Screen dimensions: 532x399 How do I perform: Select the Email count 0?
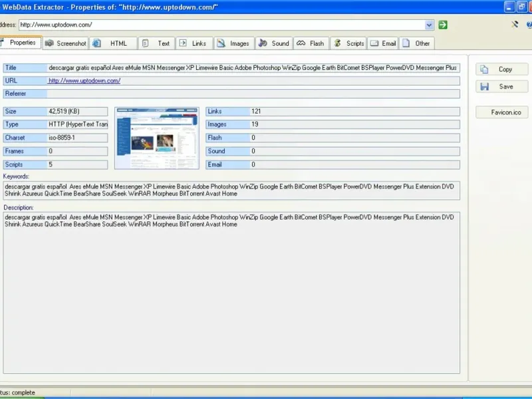click(x=253, y=164)
